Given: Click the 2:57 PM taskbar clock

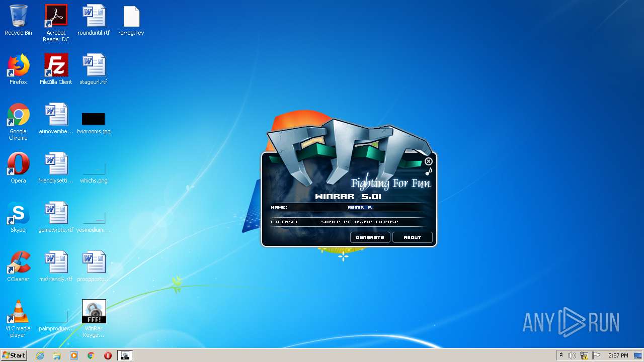Looking at the screenshot, I should (618, 355).
